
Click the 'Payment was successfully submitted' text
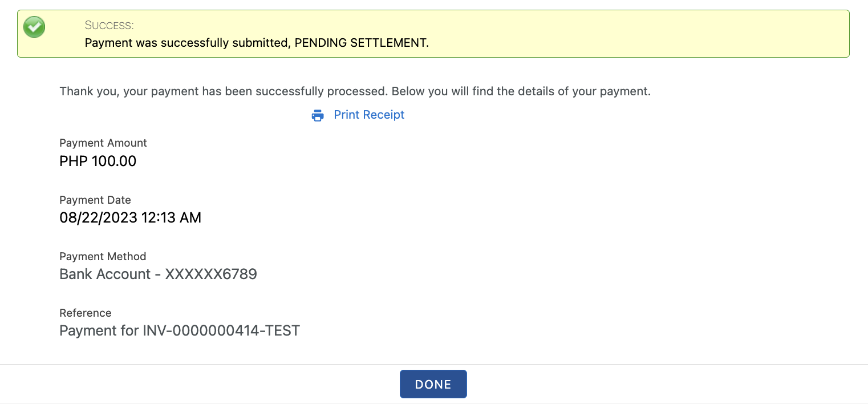(187, 43)
